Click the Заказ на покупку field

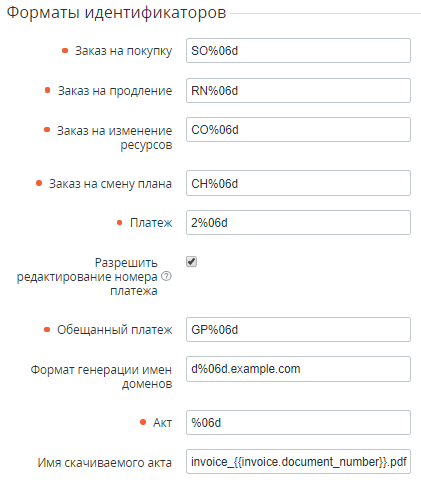coord(298,51)
